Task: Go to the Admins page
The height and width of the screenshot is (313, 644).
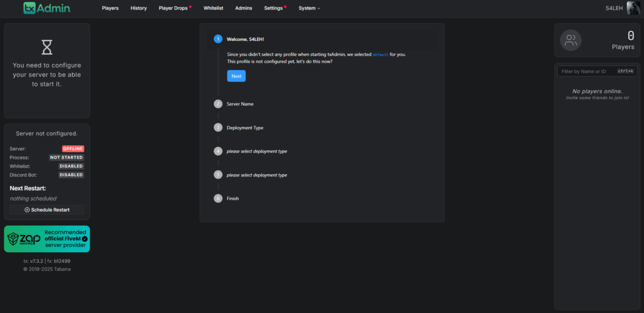Action: 243,8
